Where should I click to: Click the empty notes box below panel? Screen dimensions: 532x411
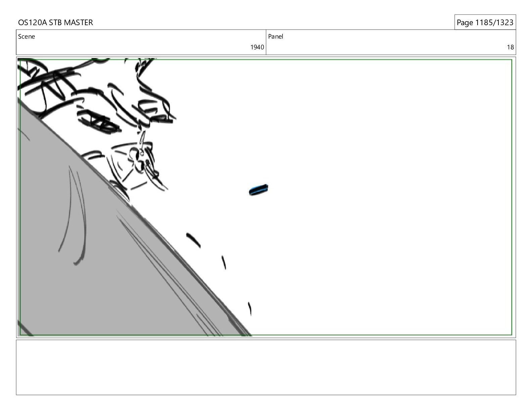tap(266, 367)
